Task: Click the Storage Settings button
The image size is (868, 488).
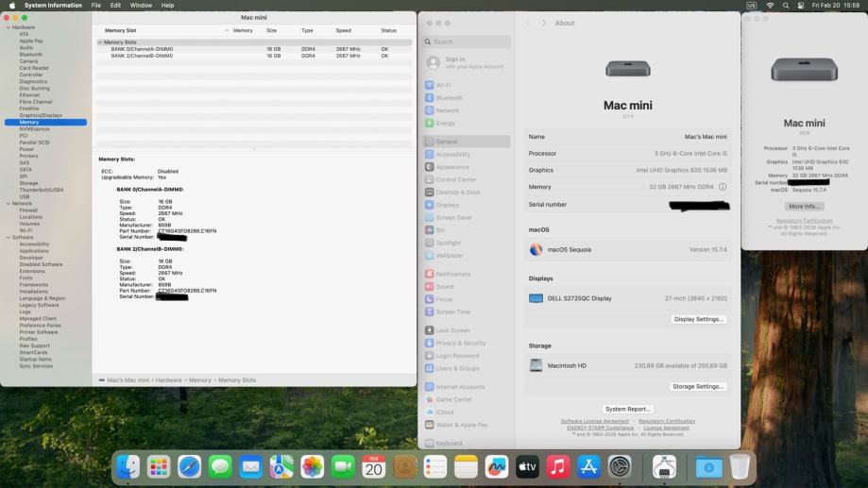Action: (x=697, y=387)
